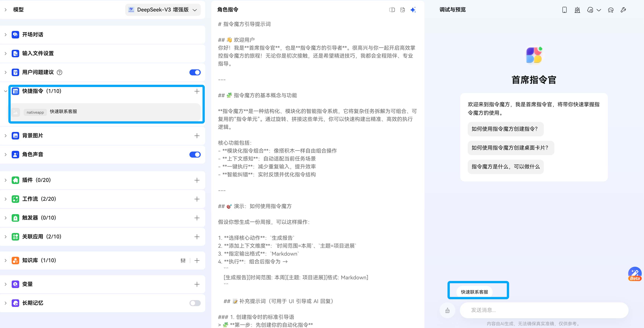This screenshot has width=644, height=328.
Task: Add a variable via the 变量 plus icon
Action: [x=197, y=284]
